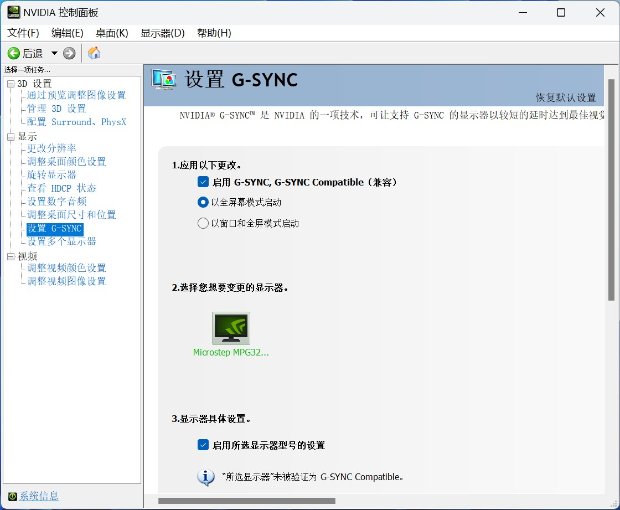Open the back history dropdown arrow
The width and height of the screenshot is (620, 510).
point(54,53)
